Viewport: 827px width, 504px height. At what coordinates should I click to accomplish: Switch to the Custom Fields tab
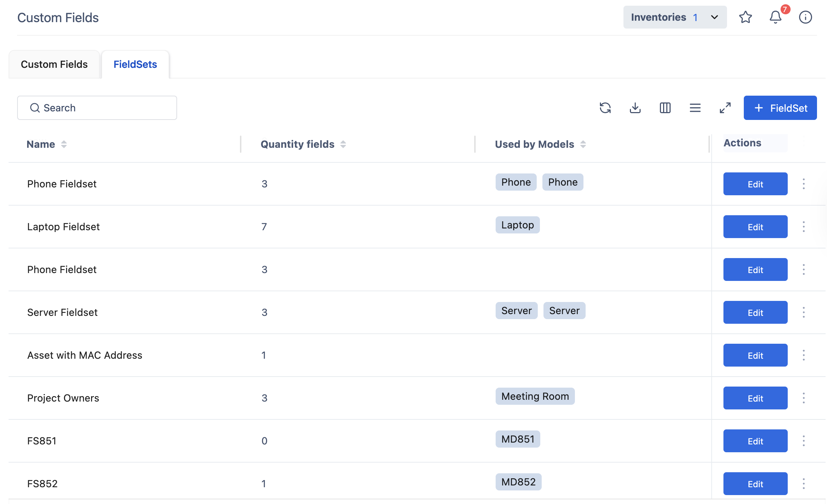54,64
